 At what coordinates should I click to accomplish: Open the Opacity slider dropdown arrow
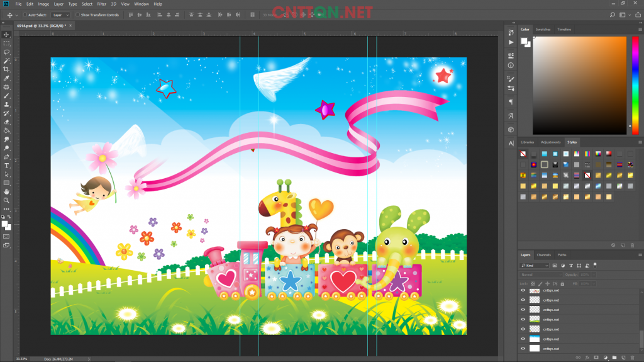click(594, 274)
